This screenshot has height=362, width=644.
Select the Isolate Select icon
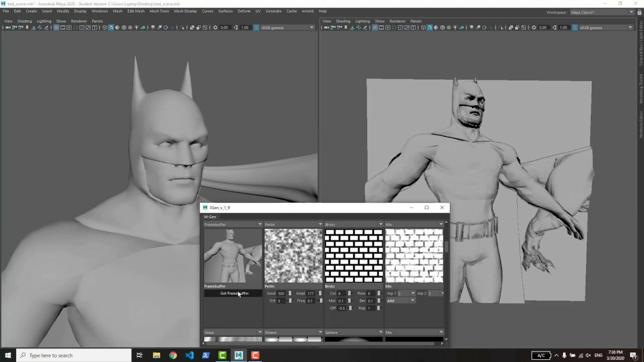click(183, 28)
